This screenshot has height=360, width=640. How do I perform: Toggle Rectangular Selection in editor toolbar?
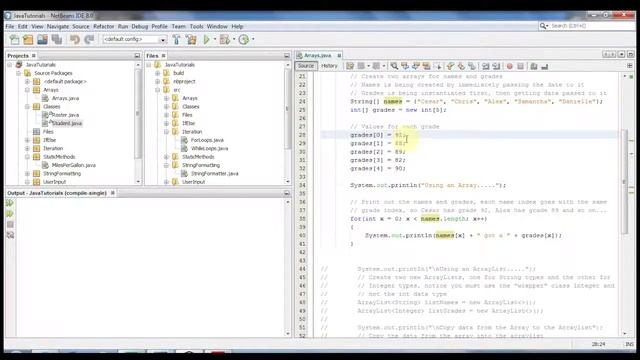tap(438, 66)
